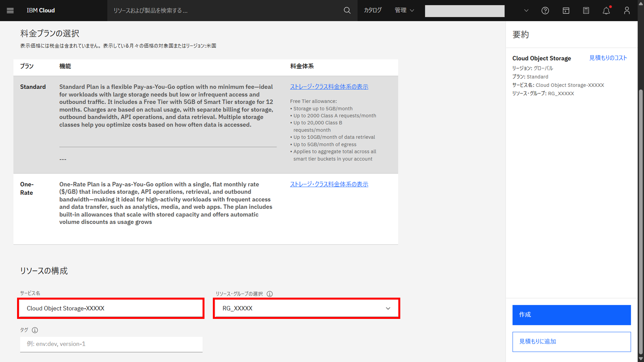Open the account switcher chevron dropdown
644x362 pixels.
pos(526,11)
